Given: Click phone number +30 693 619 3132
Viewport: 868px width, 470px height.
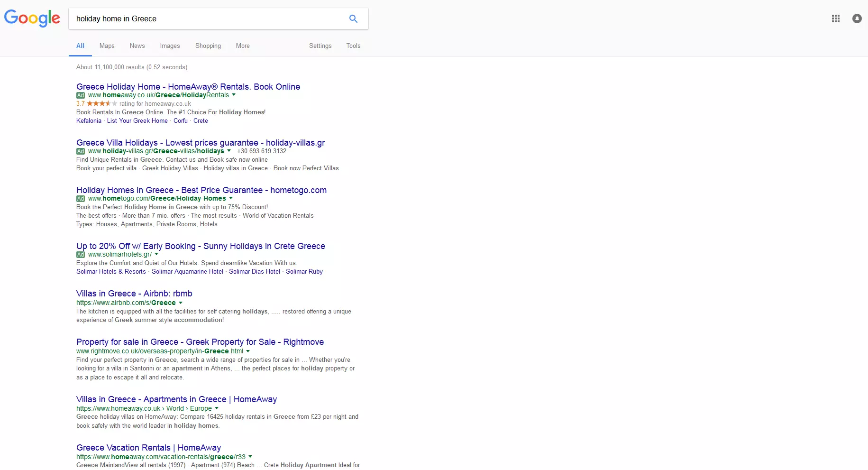Looking at the screenshot, I should [x=262, y=151].
